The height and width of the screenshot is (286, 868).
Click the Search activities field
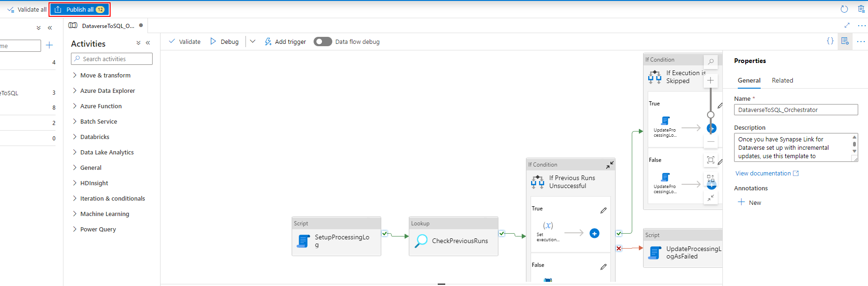pyautogui.click(x=112, y=59)
